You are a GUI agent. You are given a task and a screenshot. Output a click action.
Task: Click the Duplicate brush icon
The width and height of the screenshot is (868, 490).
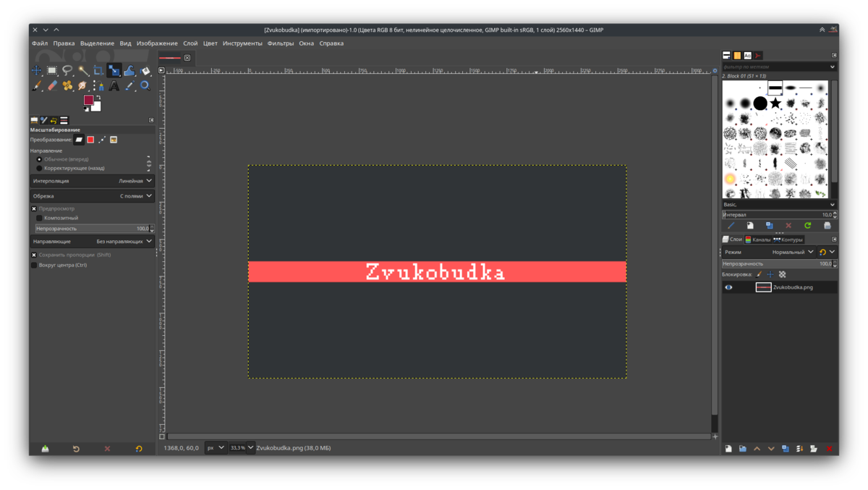769,226
